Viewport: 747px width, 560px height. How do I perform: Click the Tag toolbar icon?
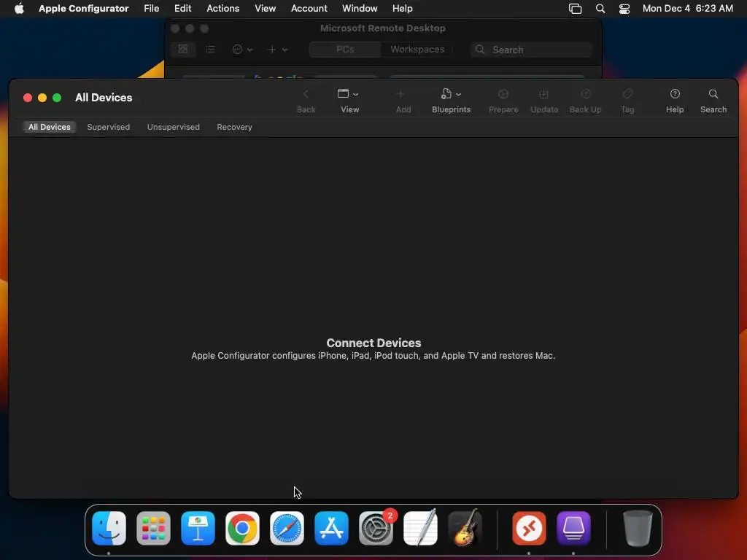(x=627, y=94)
